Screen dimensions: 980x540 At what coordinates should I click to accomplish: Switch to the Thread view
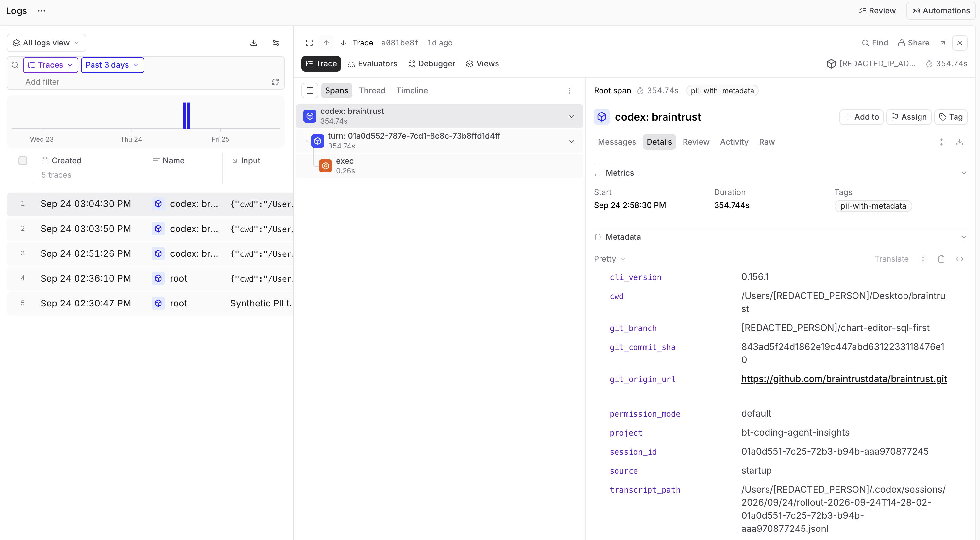pos(372,91)
